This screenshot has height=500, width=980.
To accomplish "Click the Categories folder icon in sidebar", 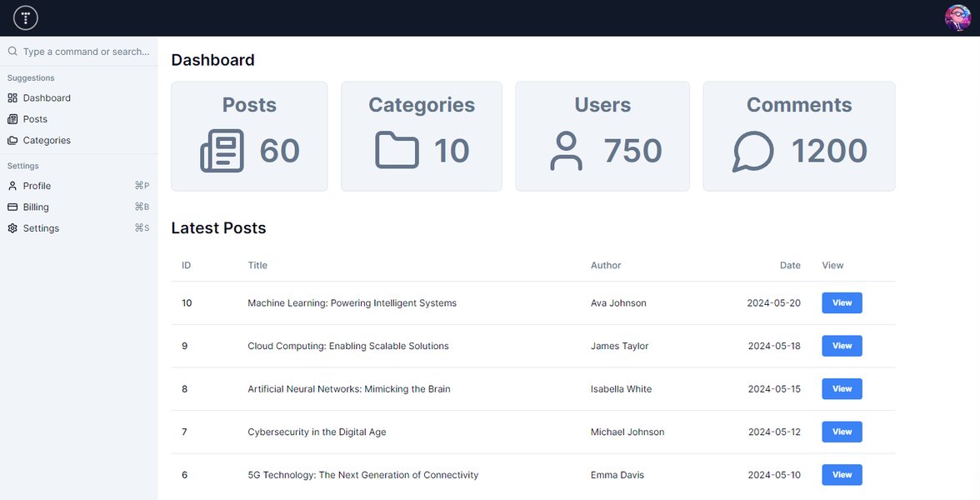I will 12,141.
